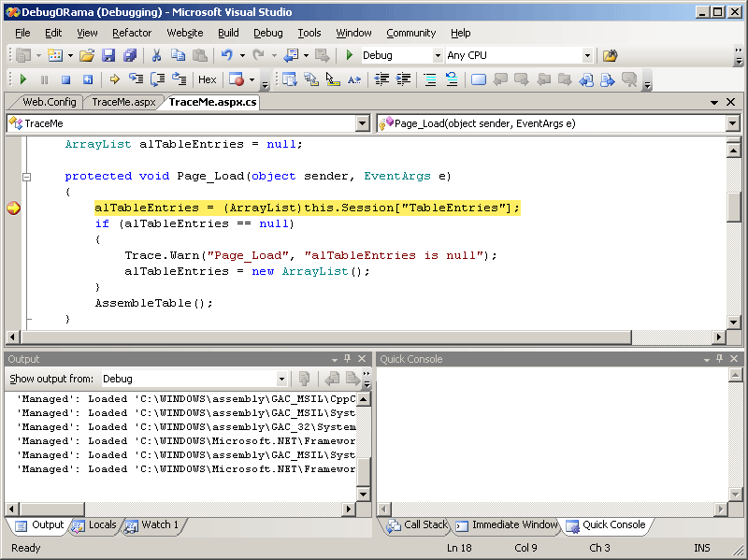Click the code editor vertical scrollbar thumb
Screen dimensions: 748x560
click(x=734, y=207)
